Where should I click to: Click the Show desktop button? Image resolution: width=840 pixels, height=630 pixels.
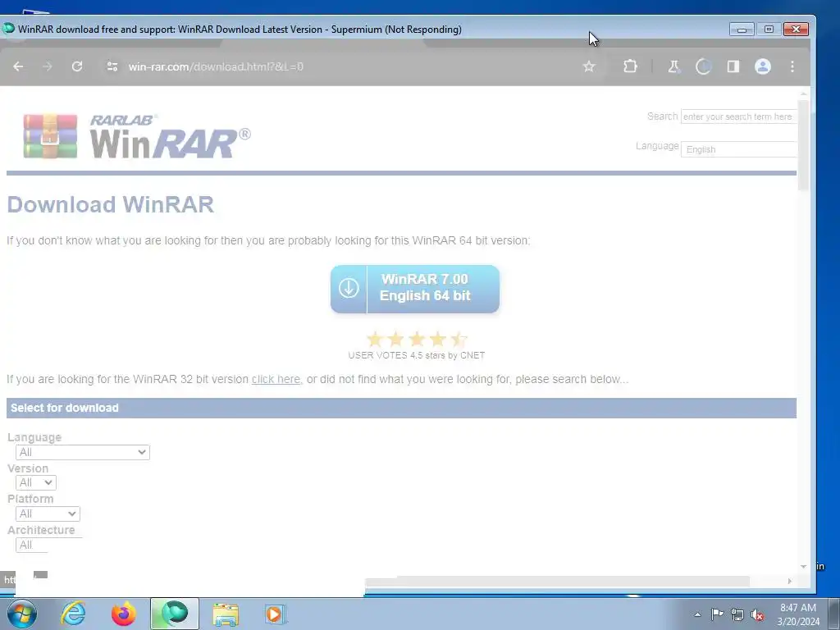[x=834, y=614]
